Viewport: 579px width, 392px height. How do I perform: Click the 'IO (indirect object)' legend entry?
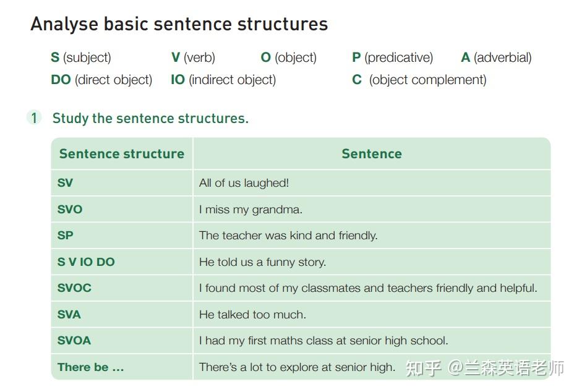(223, 80)
